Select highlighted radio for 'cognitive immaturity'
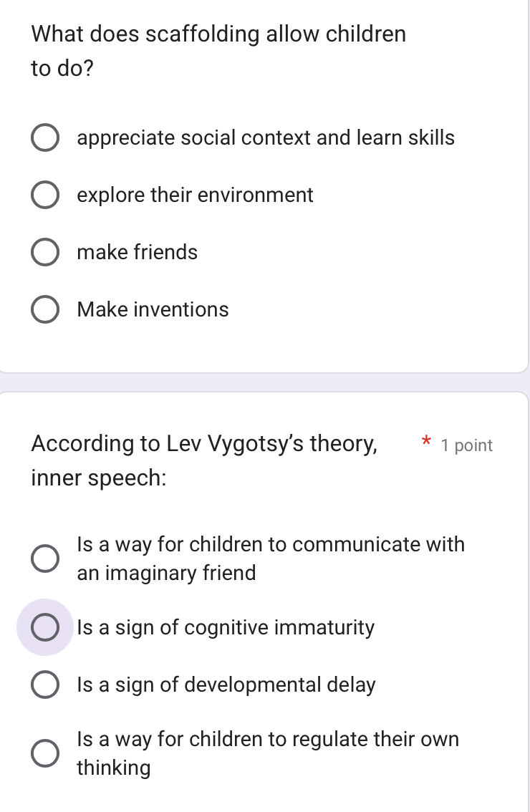 [x=44, y=628]
